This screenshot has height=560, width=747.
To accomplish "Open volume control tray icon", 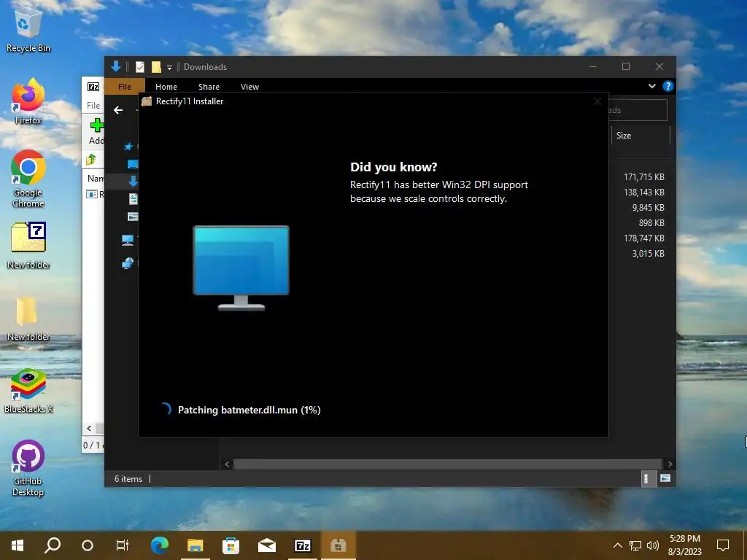I will (x=653, y=545).
